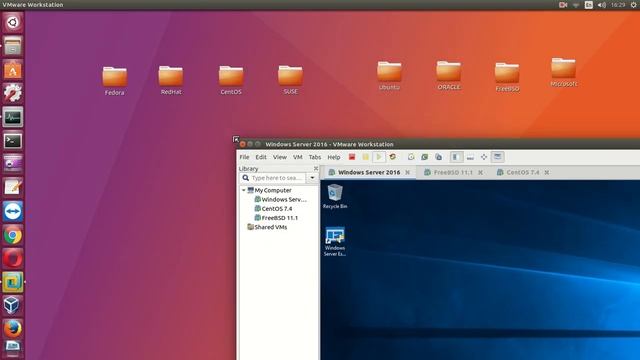
Task: Select the CentOS desktop folder
Action: tap(231, 80)
